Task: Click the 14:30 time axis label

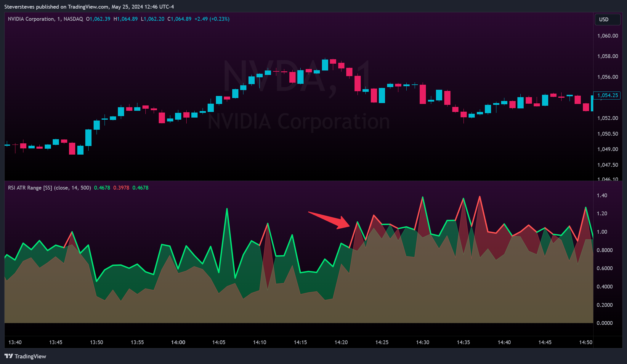Action: [x=423, y=342]
